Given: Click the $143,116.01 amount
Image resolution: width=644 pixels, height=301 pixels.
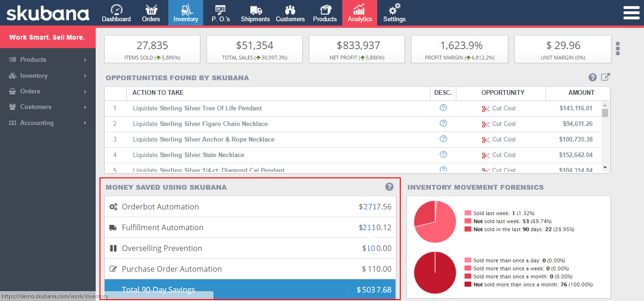Looking at the screenshot, I should 576,108.
